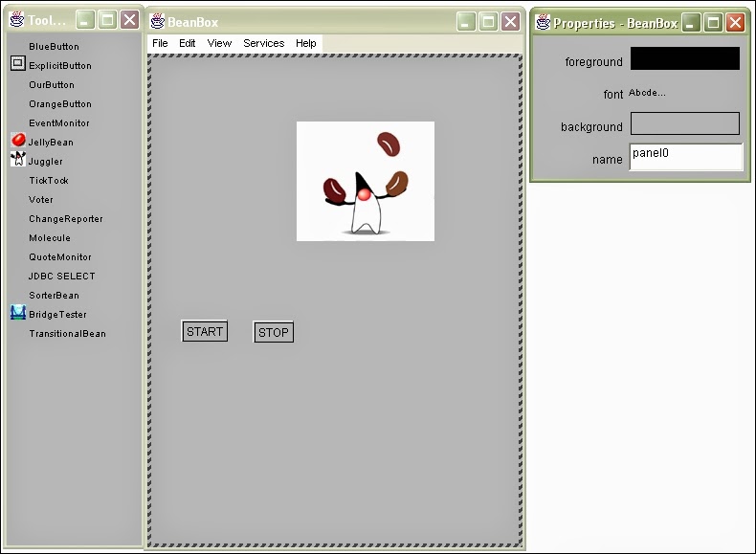Click the STOP button in BeanBox
Screen dimensions: 756x554
[274, 332]
